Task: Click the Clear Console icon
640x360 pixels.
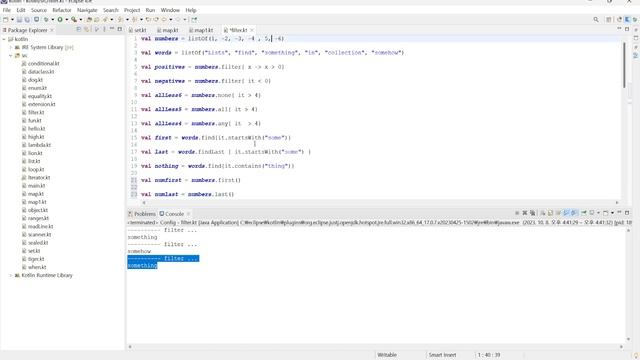Action: point(543,213)
